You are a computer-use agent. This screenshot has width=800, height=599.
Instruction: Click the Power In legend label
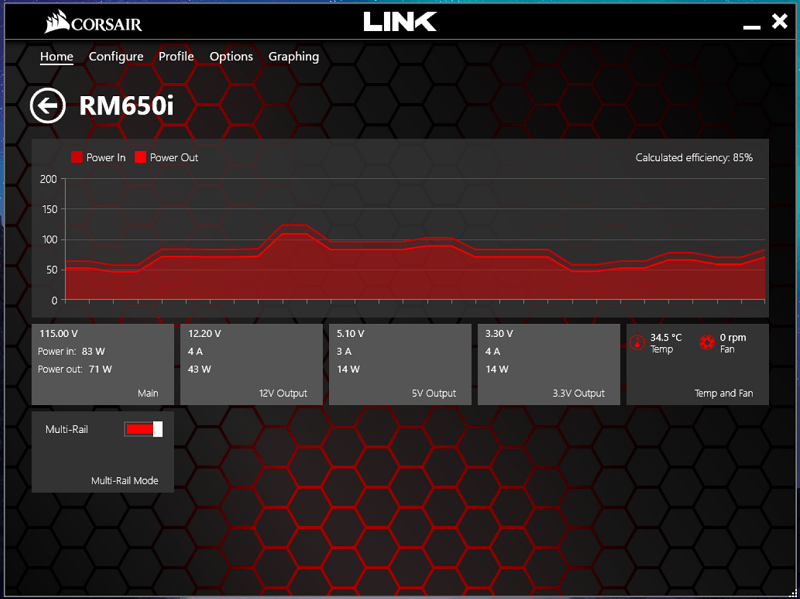[x=106, y=158]
